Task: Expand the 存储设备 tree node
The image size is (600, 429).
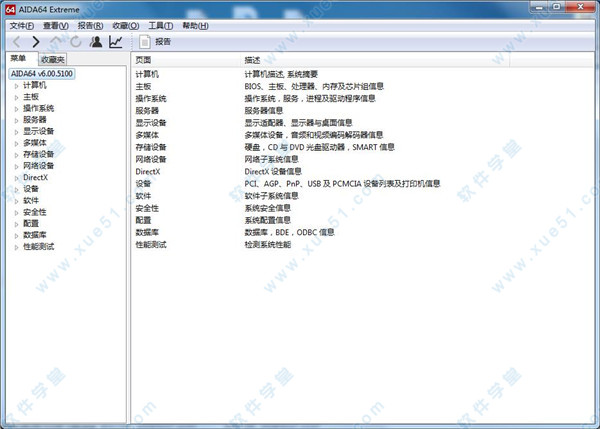Action: [x=16, y=155]
